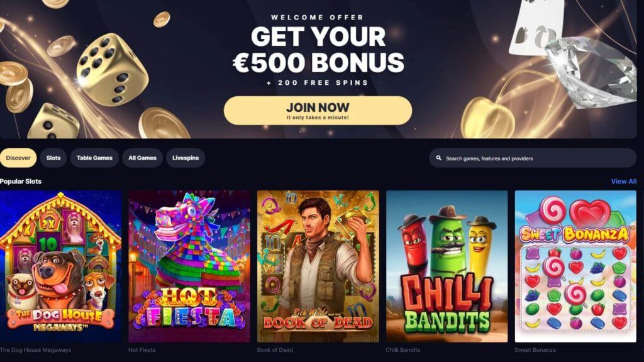
Task: Open the Table Games tab
Action: (x=94, y=158)
